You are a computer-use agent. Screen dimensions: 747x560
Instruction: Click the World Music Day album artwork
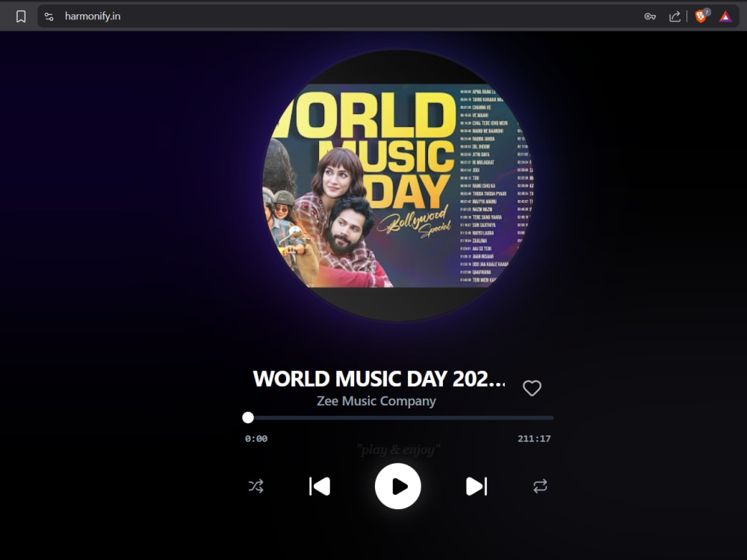[398, 186]
